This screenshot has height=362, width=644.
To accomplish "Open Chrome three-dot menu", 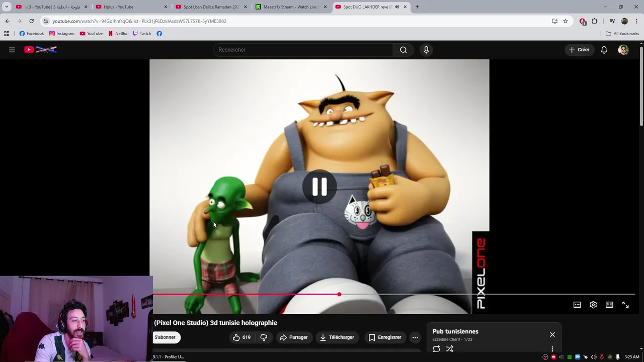I will point(636,21).
